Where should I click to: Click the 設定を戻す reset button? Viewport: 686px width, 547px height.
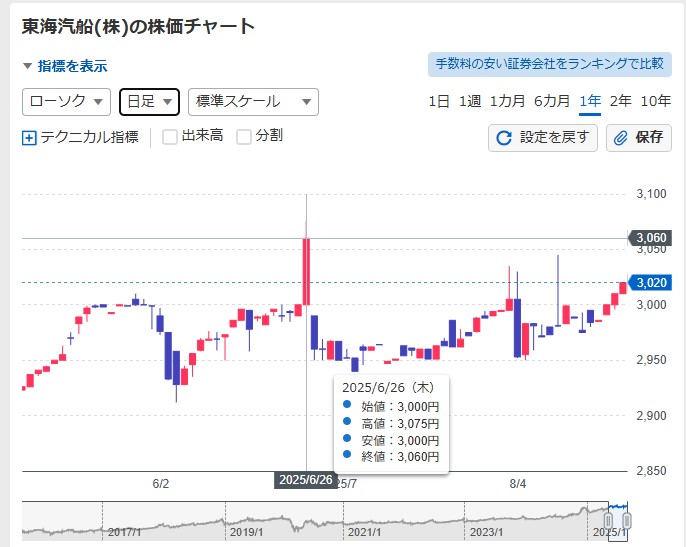coord(542,138)
